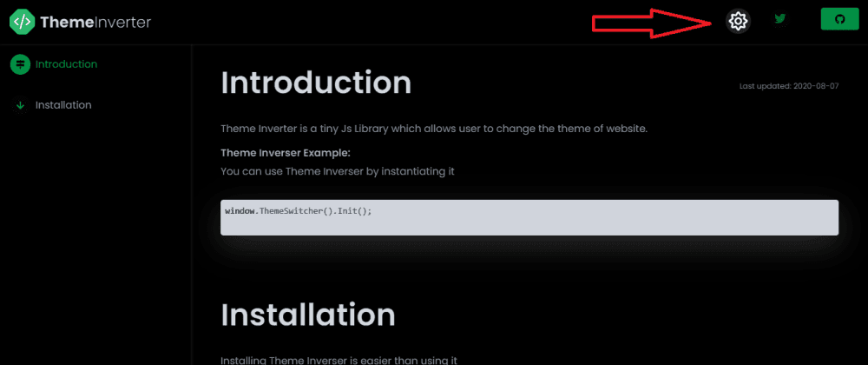Click the 'Theme Inverser Example:' bold label
This screenshot has height=365, width=868.
(x=273, y=153)
